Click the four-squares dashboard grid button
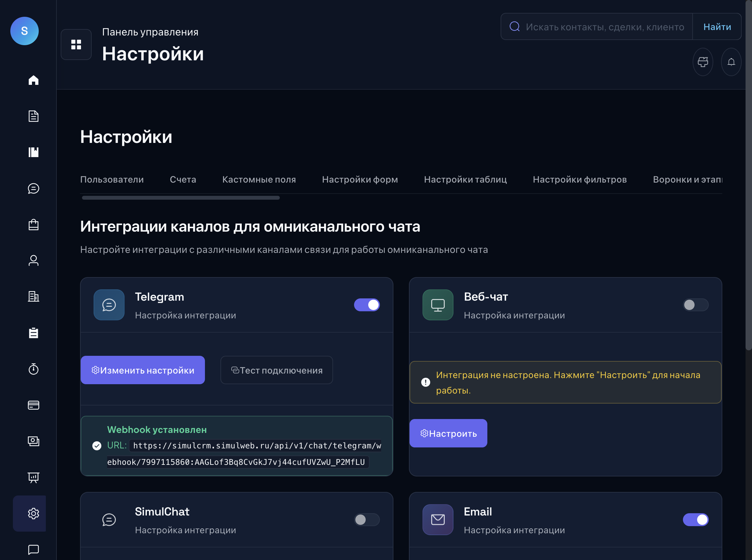Screen dimensions: 752x560 [x=76, y=45]
